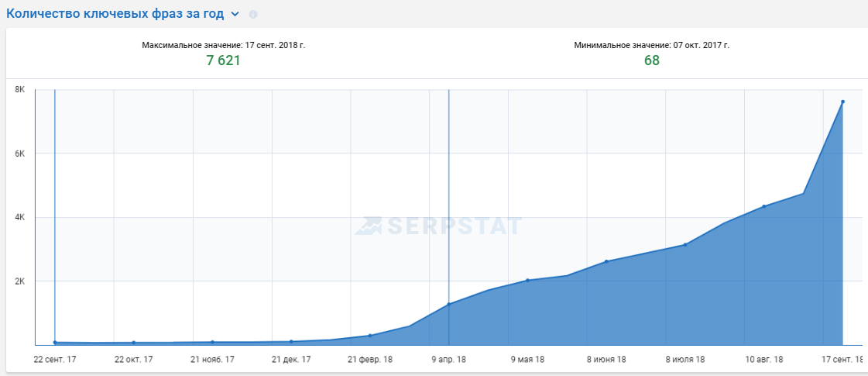Select the data point above 8 июня 18

tap(606, 261)
